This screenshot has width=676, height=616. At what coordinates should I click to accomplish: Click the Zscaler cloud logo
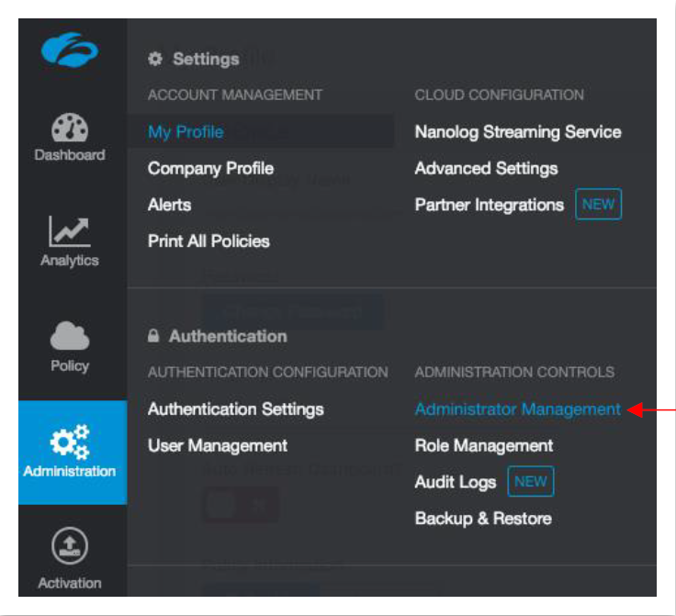pos(69,50)
